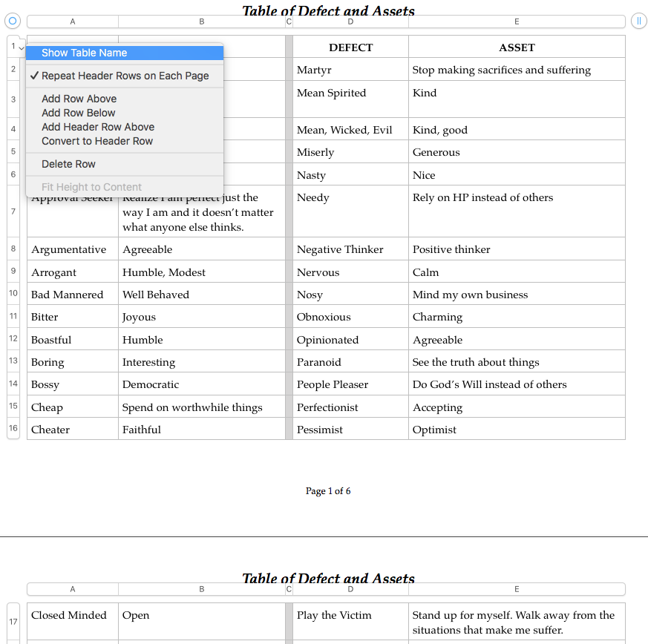
Task: Click the Negative Thinker cell
Action: (350, 249)
